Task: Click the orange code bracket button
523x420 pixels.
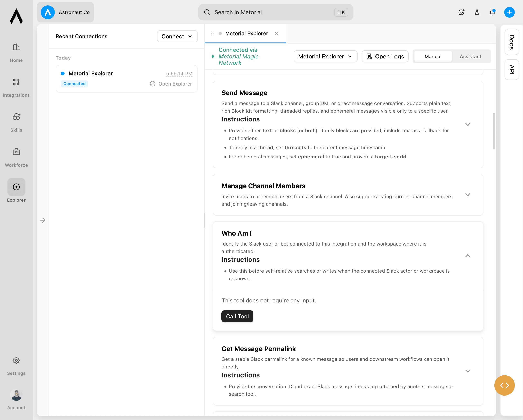Action: click(505, 385)
